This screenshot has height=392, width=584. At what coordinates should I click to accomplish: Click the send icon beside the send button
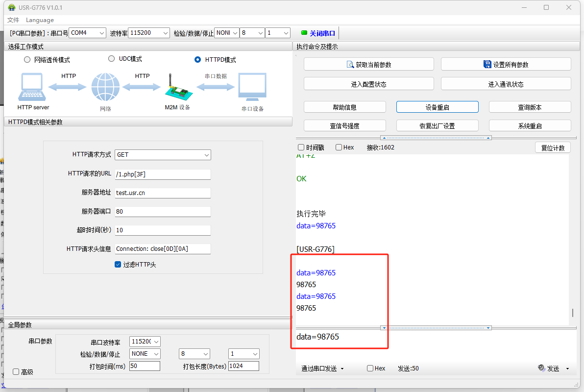541,368
